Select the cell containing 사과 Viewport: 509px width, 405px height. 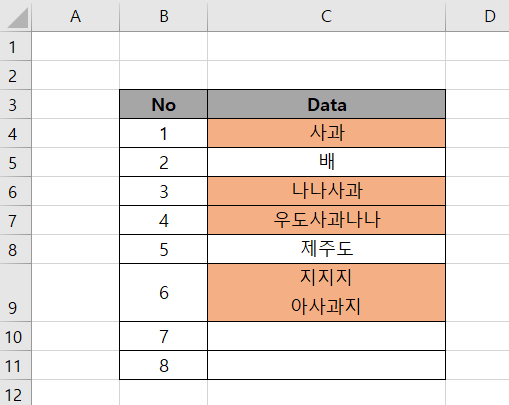coord(326,133)
